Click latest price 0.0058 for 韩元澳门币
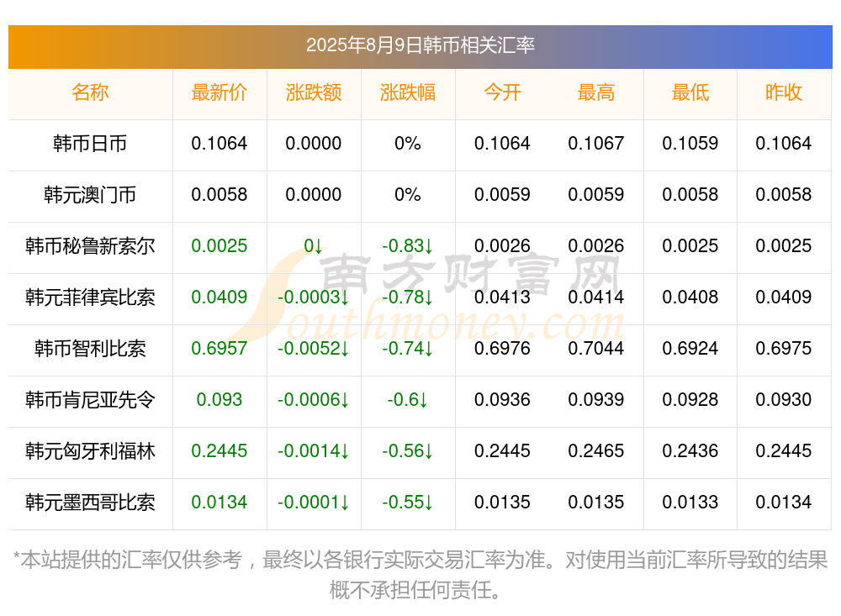 [x=220, y=195]
